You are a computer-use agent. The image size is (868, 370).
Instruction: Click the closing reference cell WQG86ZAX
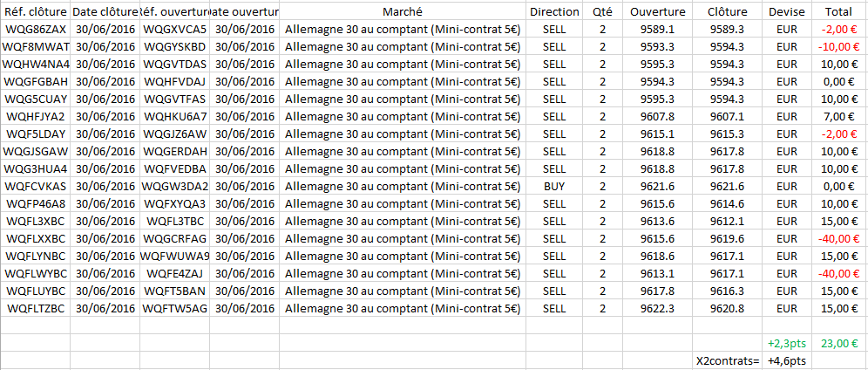pyautogui.click(x=35, y=29)
